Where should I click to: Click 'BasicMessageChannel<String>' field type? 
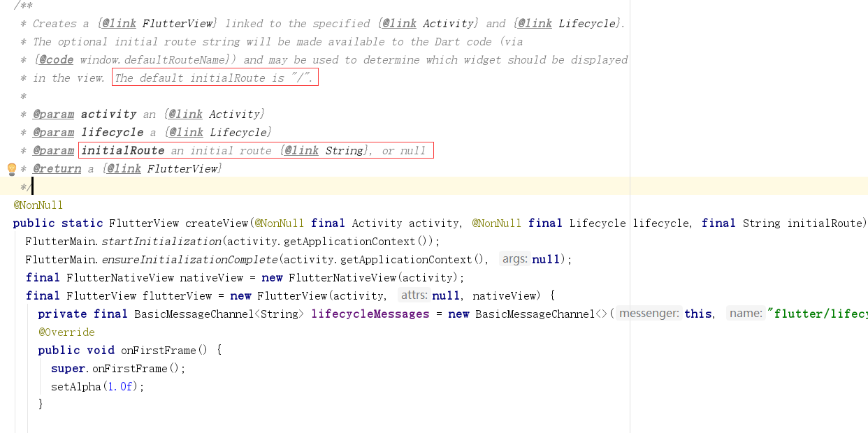(219, 314)
